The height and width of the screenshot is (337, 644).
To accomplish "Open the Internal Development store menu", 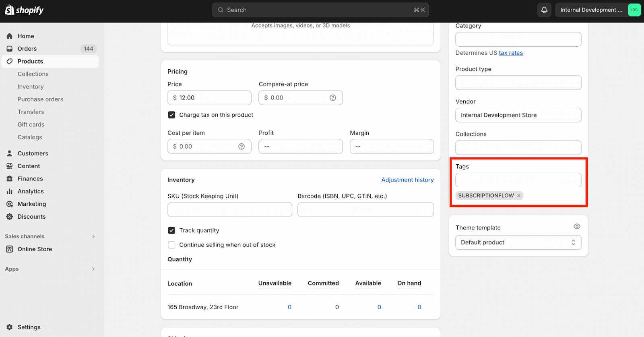I will tap(598, 10).
